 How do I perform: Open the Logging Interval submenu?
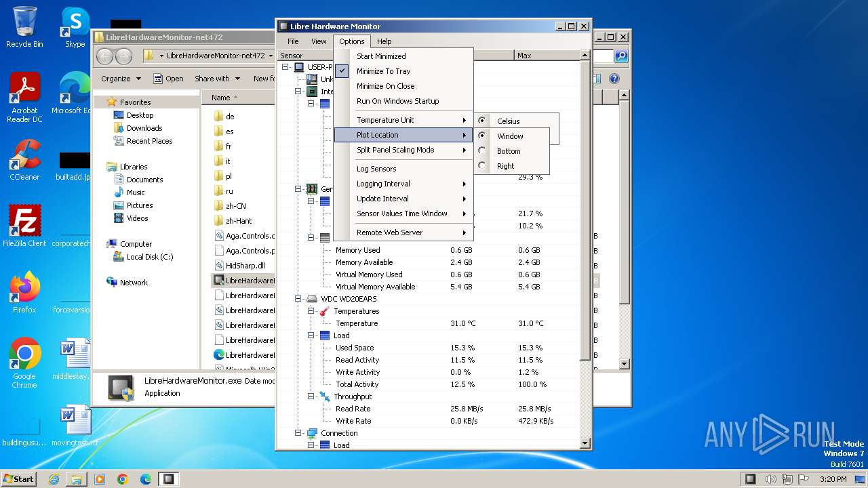click(x=403, y=184)
